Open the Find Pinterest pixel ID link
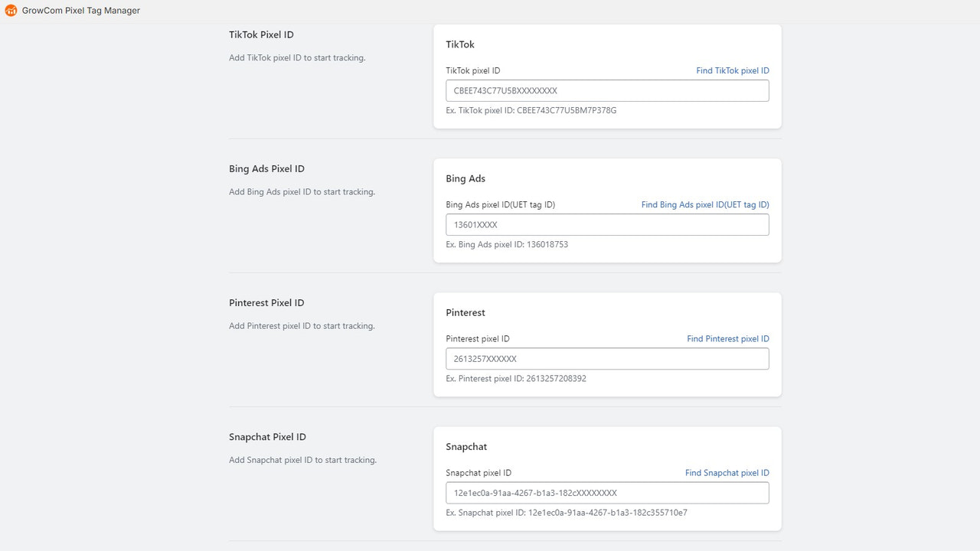Screen dimensions: 980x551 pos(728,339)
